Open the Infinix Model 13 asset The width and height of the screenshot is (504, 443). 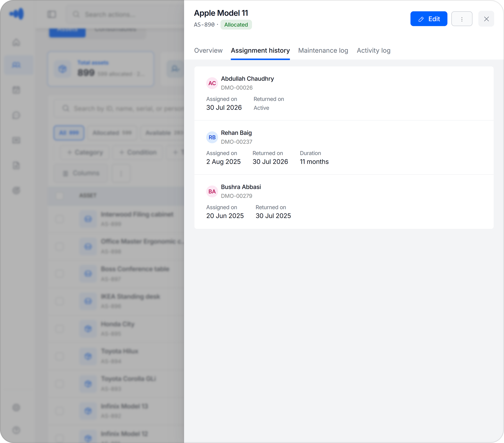[x=124, y=406]
